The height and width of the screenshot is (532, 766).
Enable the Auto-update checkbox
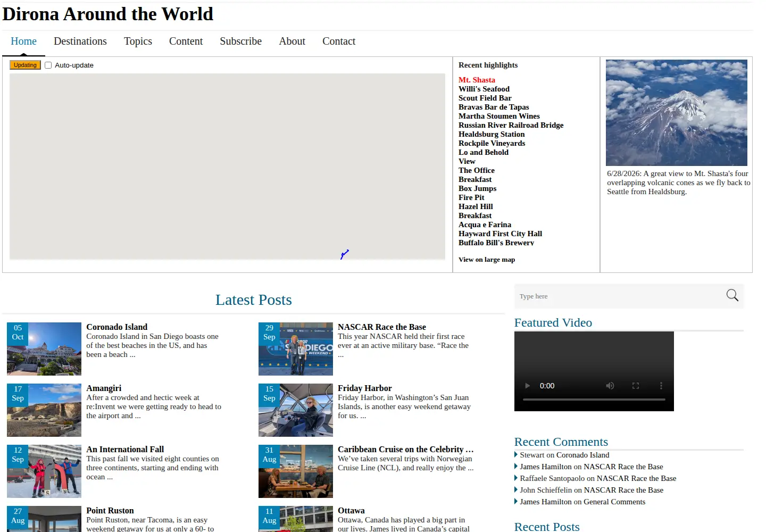click(48, 65)
